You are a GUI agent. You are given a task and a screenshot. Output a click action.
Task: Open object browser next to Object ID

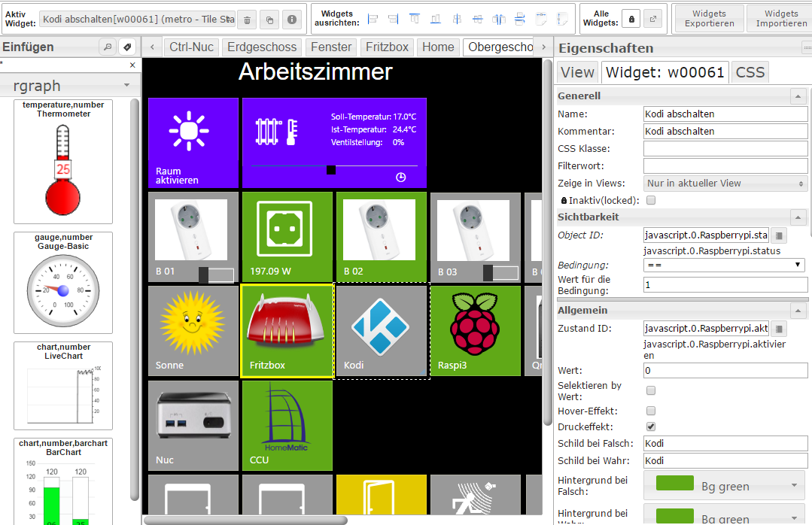[x=779, y=235]
